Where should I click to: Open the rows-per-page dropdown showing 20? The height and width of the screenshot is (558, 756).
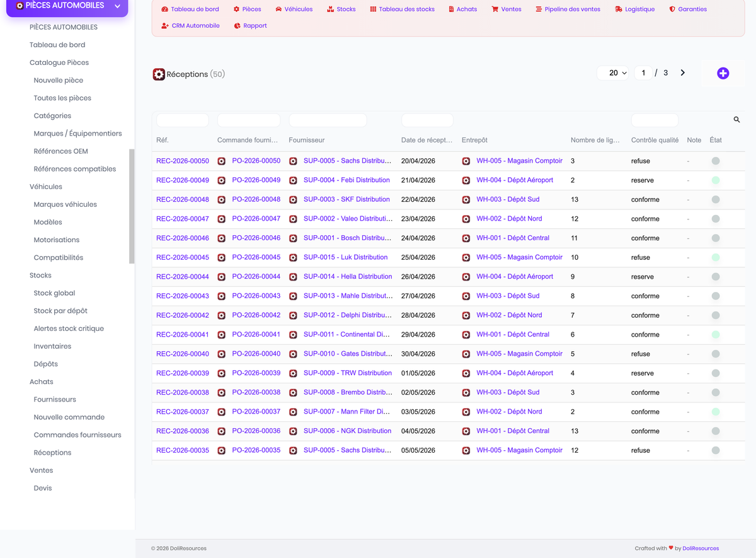coord(613,73)
